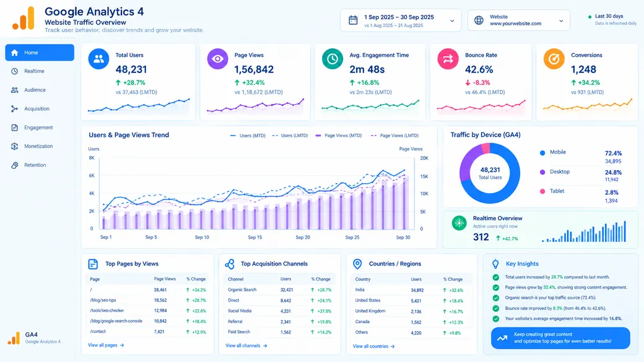Follow the View all pages link
The image size is (644, 362).
(105, 345)
